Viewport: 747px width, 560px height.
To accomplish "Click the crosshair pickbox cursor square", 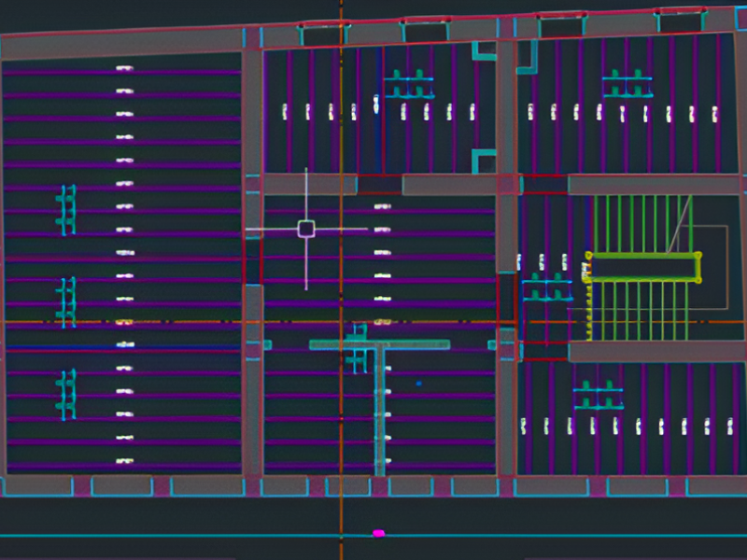I will click(306, 229).
